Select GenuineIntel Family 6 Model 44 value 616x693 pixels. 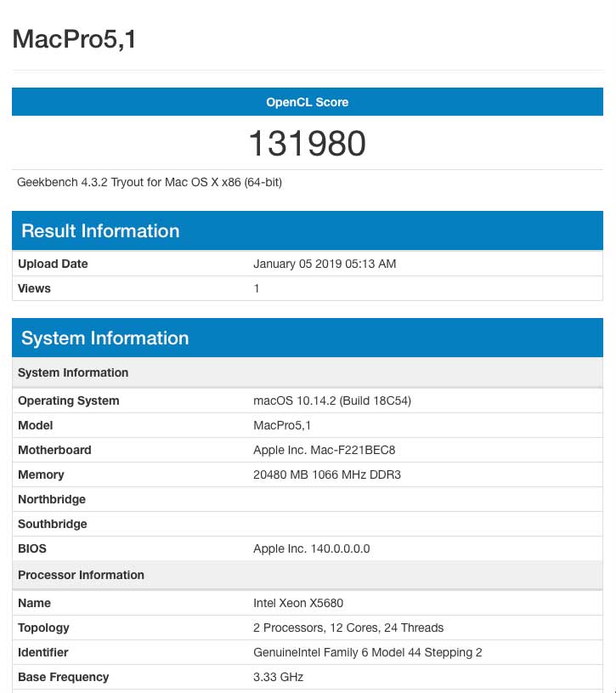point(367,653)
